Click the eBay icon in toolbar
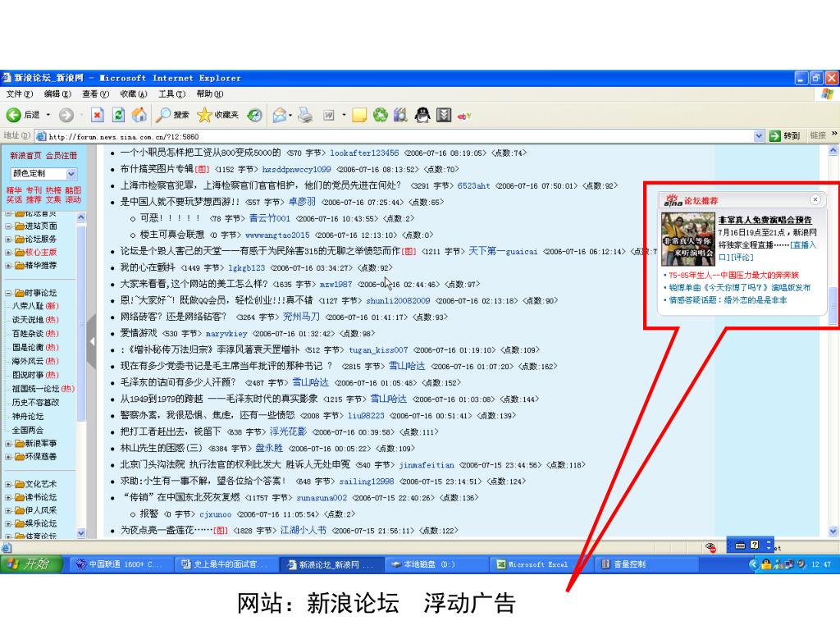840x630 pixels. (x=464, y=115)
